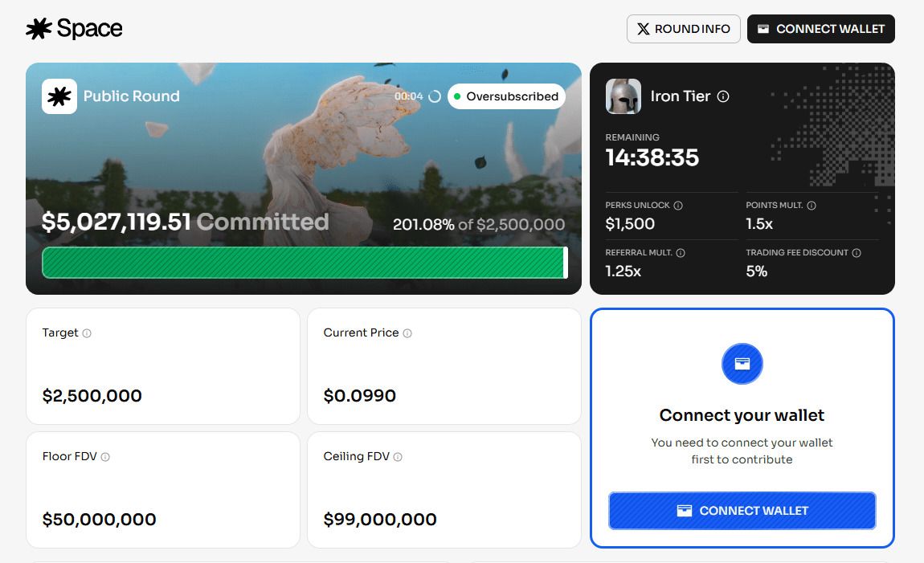This screenshot has width=924, height=563.
Task: Open the Floor FDV info icon
Action: (105, 457)
